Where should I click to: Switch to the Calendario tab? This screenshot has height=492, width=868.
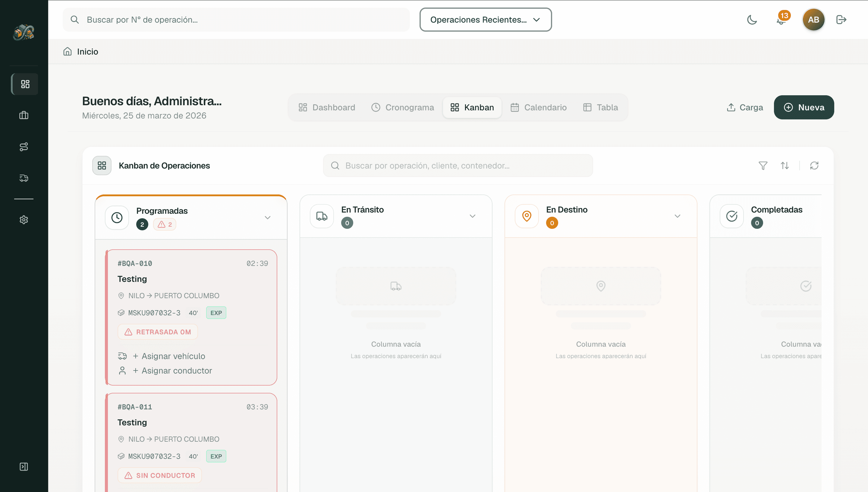(x=538, y=107)
